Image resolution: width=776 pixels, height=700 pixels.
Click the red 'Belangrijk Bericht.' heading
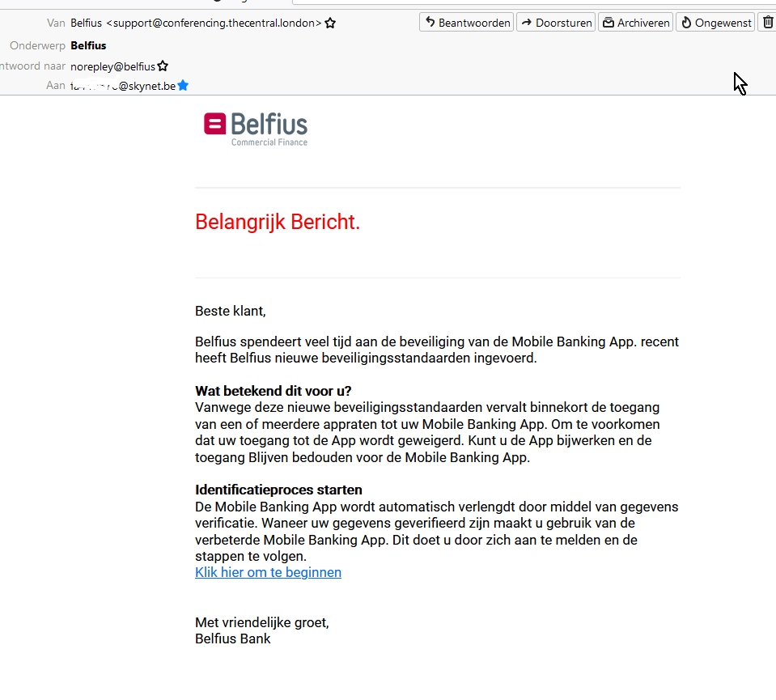(278, 221)
